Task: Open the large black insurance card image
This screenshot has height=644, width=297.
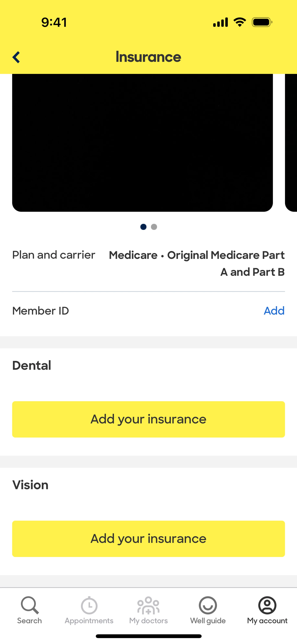Action: click(x=142, y=143)
